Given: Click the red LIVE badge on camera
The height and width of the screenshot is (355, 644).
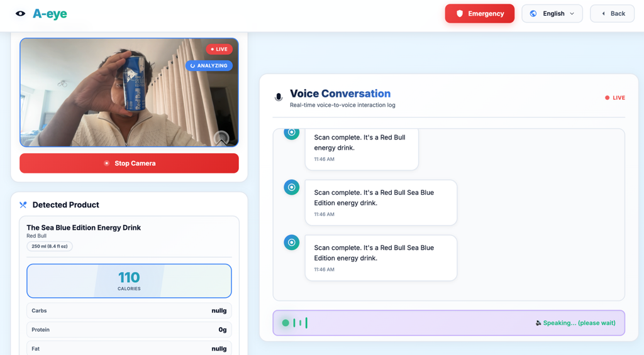Looking at the screenshot, I should pos(219,49).
